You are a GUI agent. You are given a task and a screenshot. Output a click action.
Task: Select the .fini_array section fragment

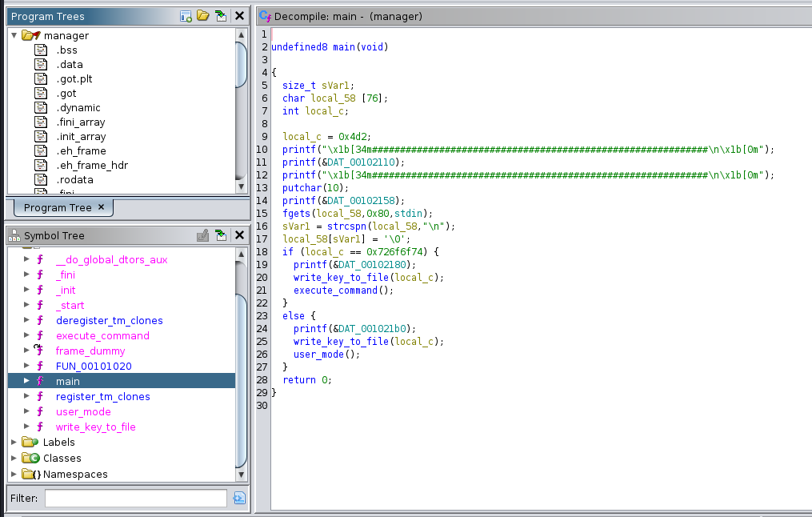80,122
